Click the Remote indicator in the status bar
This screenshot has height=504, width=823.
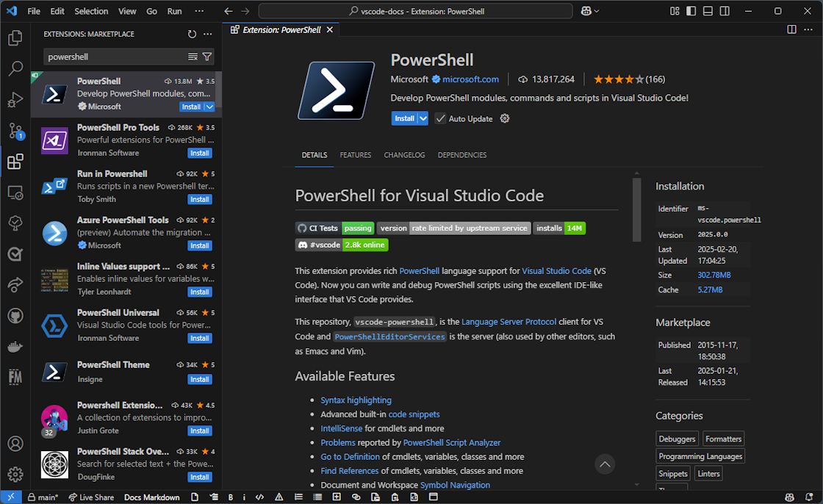coord(10,497)
